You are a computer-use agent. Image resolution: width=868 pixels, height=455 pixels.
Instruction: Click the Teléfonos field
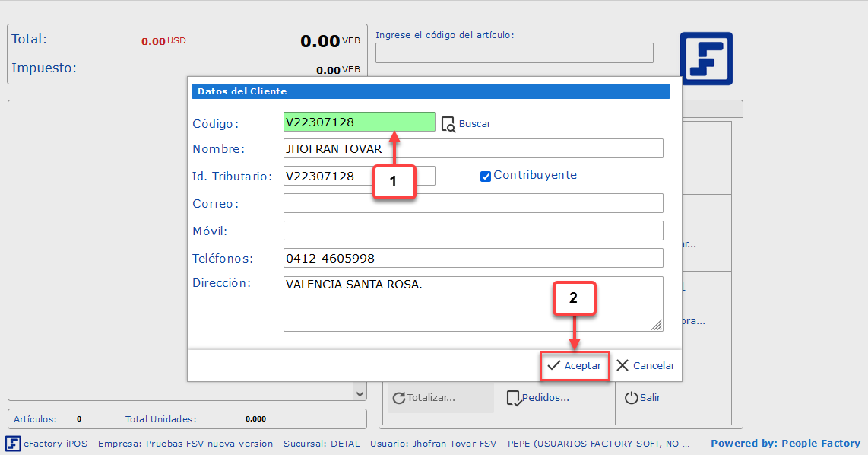[x=473, y=259]
